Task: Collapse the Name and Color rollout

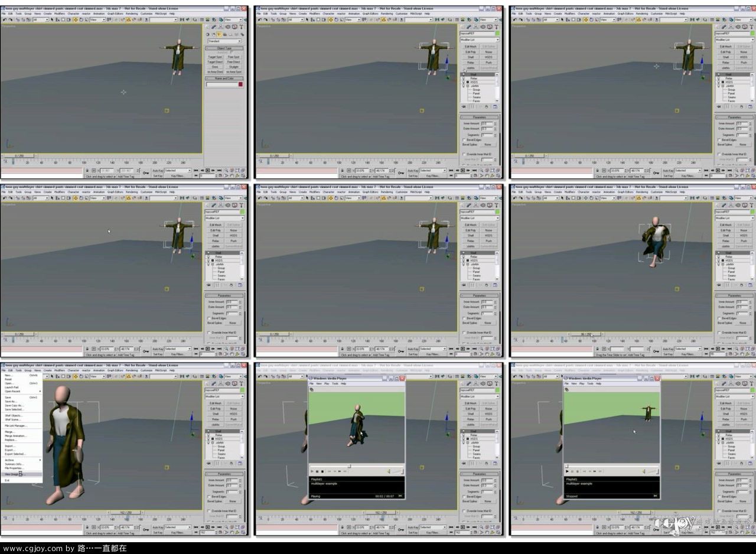Action: coord(224,79)
